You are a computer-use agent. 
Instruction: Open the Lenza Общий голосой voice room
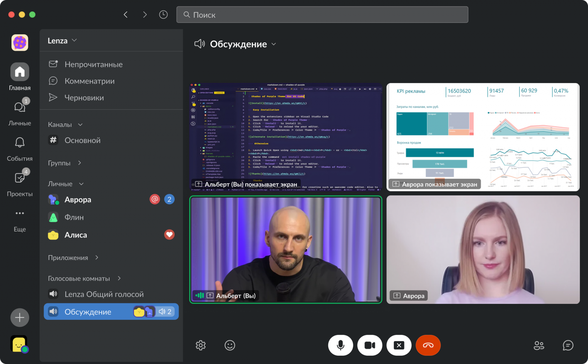104,294
